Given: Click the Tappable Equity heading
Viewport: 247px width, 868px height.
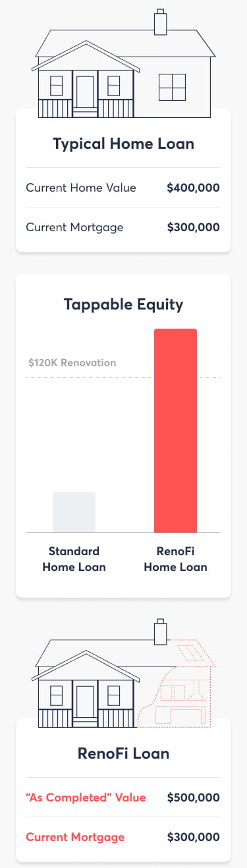Looking at the screenshot, I should (124, 304).
